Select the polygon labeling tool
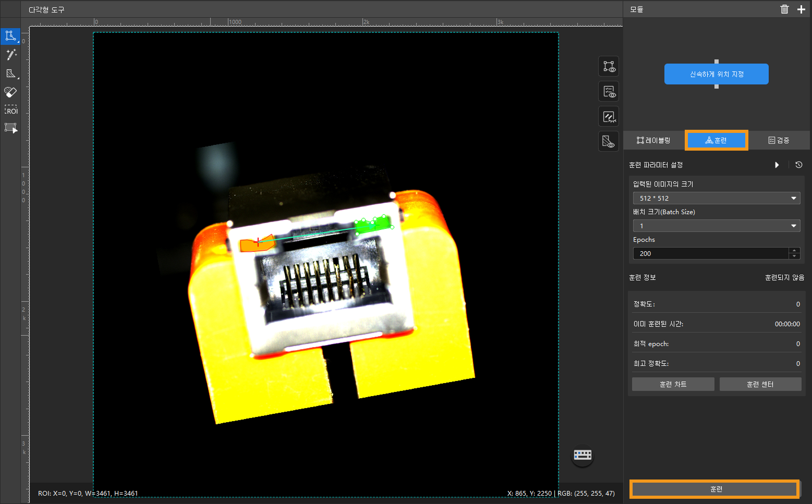Image resolution: width=812 pixels, height=504 pixels. 10,36
